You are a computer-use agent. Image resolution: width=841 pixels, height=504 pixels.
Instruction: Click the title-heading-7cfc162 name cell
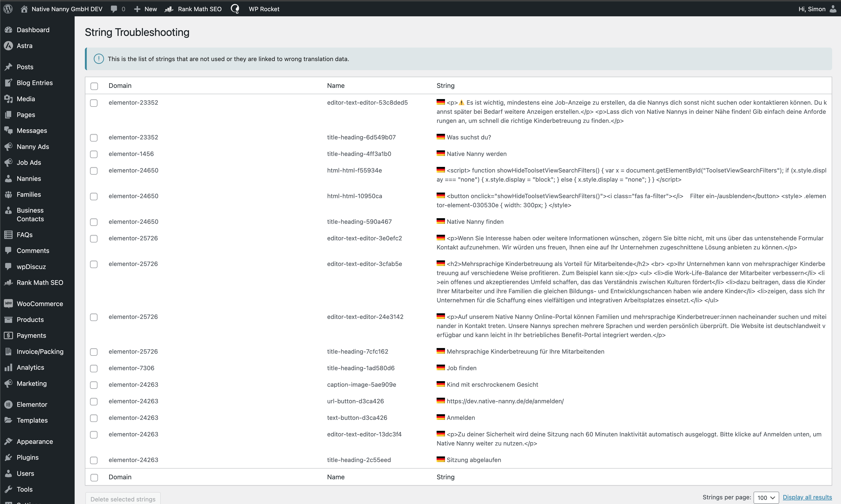358,352
